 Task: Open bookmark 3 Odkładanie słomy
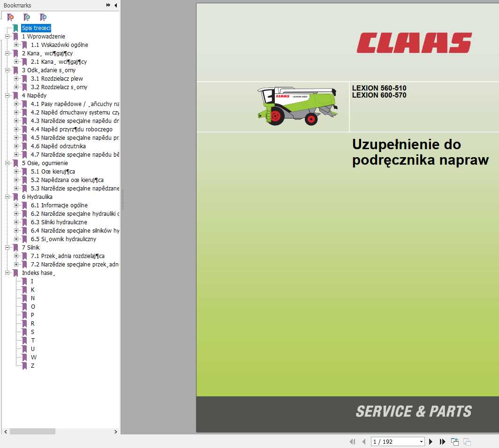pos(49,70)
